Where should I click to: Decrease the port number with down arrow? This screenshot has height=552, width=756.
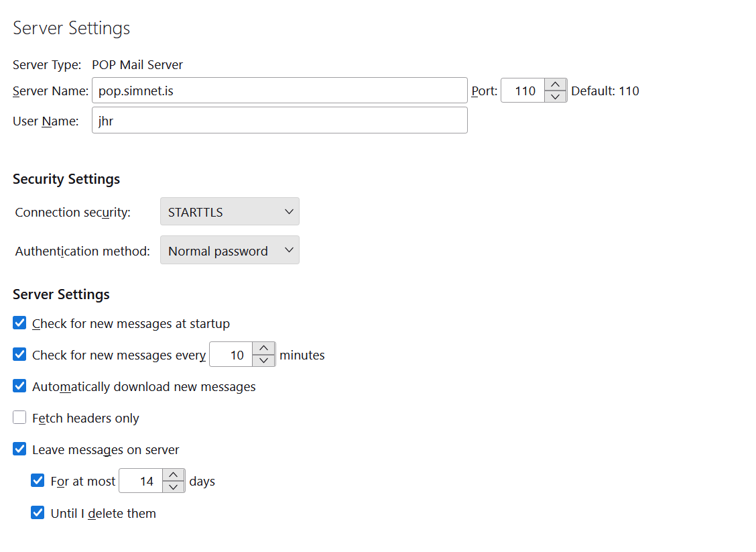tap(555, 97)
